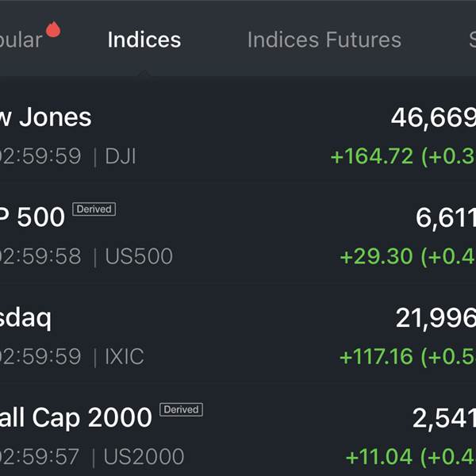
Task: Click the US2000 ticker symbol
Action: 144,457
